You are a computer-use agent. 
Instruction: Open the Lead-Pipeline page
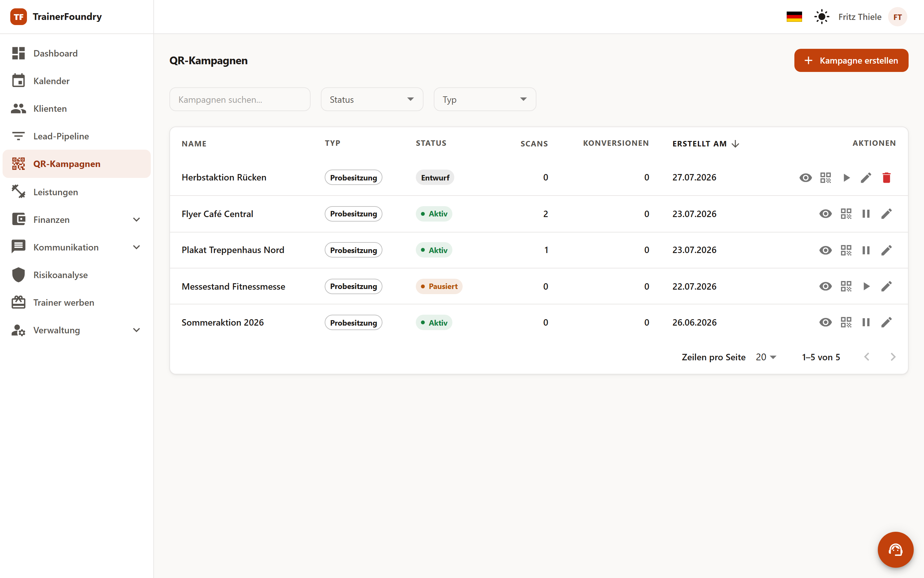tap(76, 136)
